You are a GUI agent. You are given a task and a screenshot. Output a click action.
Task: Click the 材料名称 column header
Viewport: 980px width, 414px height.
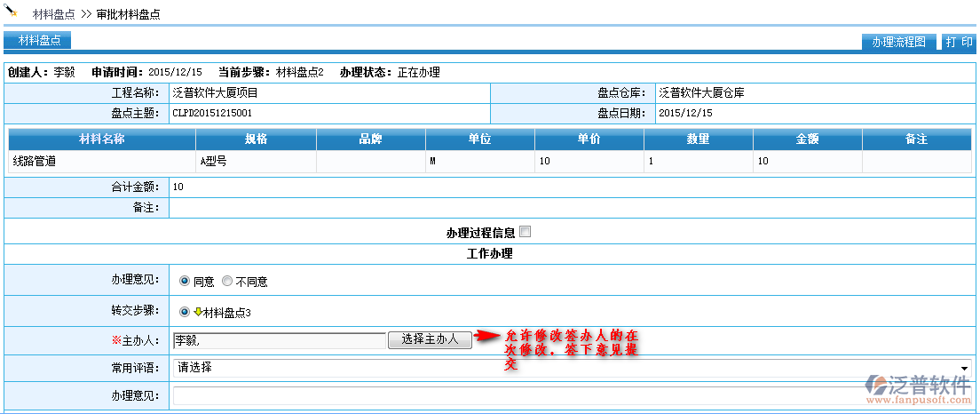point(101,139)
